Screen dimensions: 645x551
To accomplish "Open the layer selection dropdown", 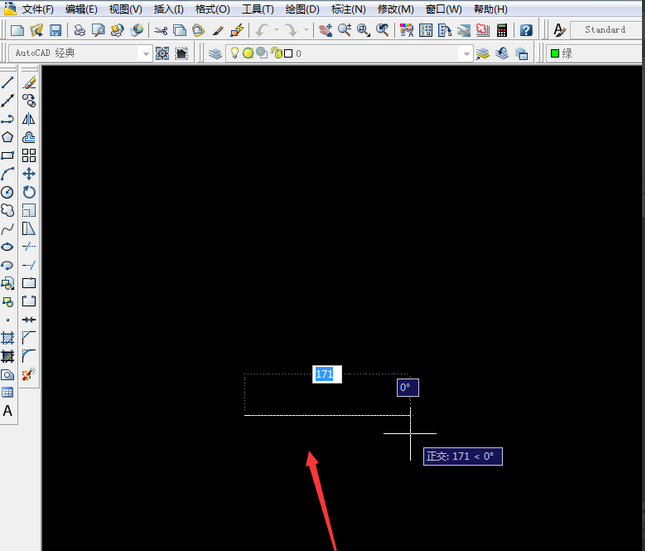I will [x=465, y=53].
